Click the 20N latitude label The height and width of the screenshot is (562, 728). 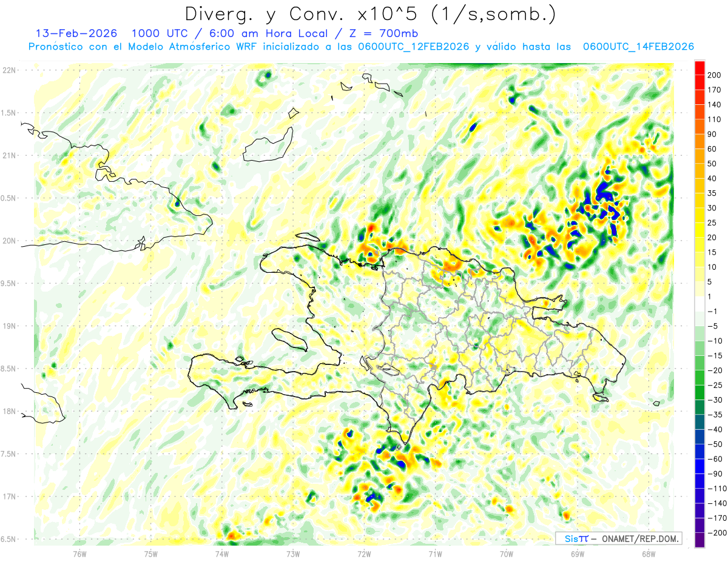[x=8, y=241]
